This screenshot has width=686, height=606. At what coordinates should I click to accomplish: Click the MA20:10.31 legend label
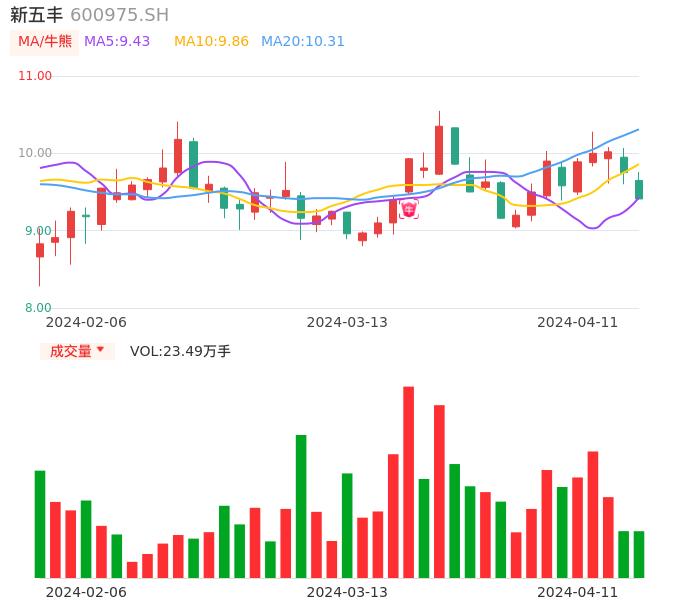[303, 41]
